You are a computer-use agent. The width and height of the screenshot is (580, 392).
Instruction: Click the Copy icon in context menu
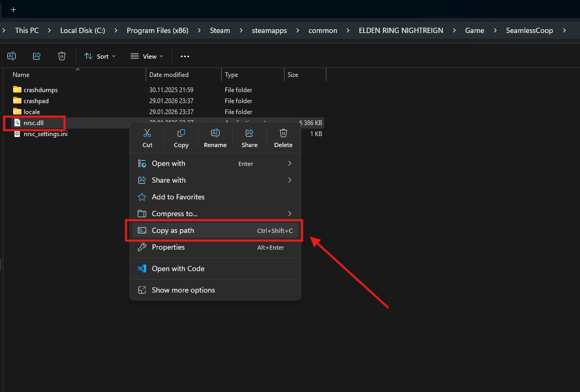click(x=181, y=133)
